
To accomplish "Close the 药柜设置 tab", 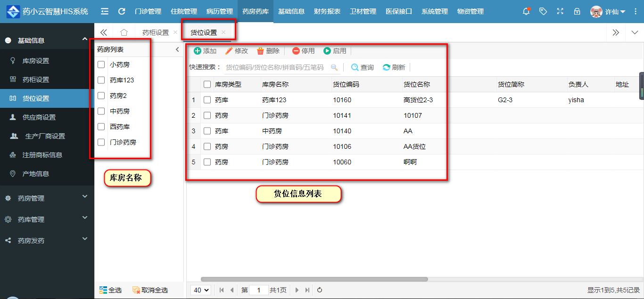I will tap(175, 32).
